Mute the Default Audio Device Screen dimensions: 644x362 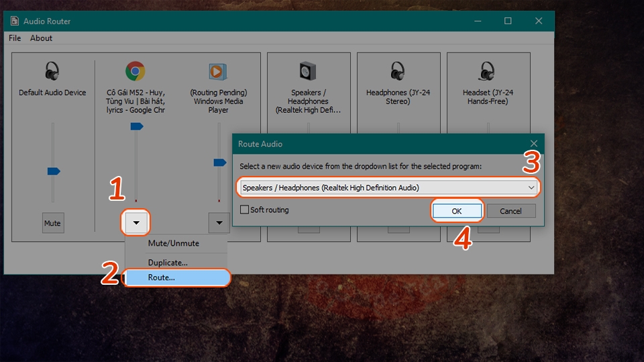point(53,223)
